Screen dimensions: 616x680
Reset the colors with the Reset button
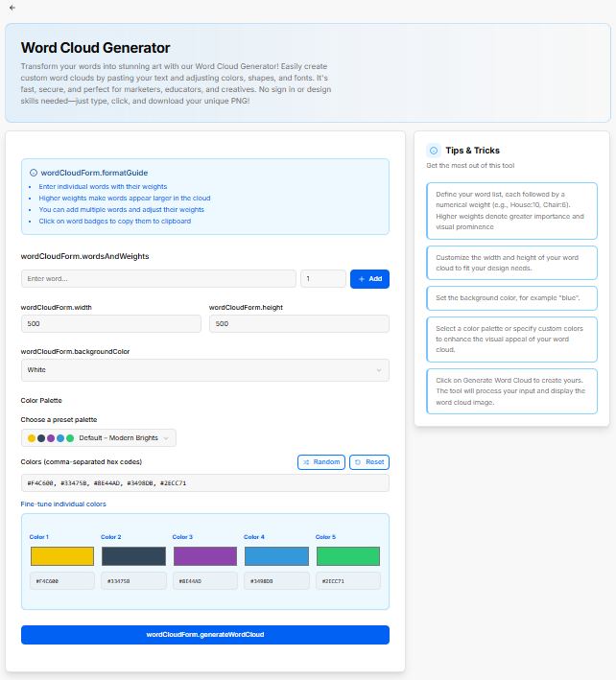(369, 462)
